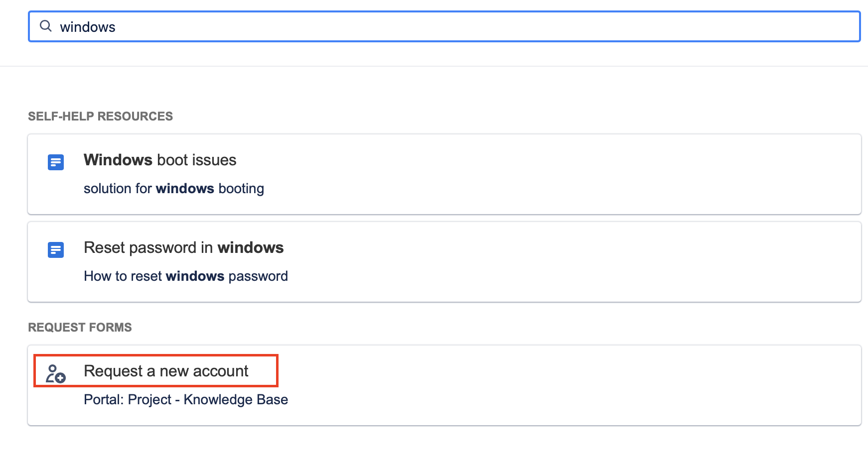The height and width of the screenshot is (463, 868).
Task: Click bold 'windows' in 'solution for' description
Action: pyautogui.click(x=185, y=189)
